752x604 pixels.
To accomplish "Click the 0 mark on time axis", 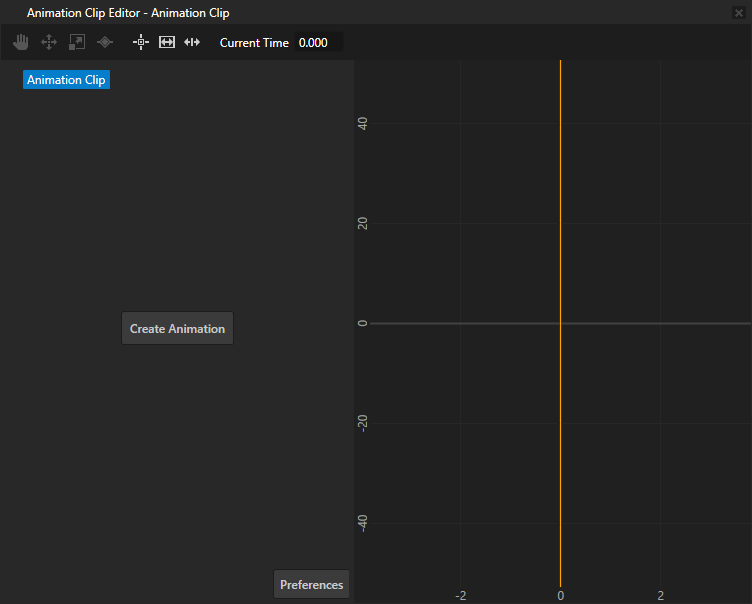I will click(560, 595).
